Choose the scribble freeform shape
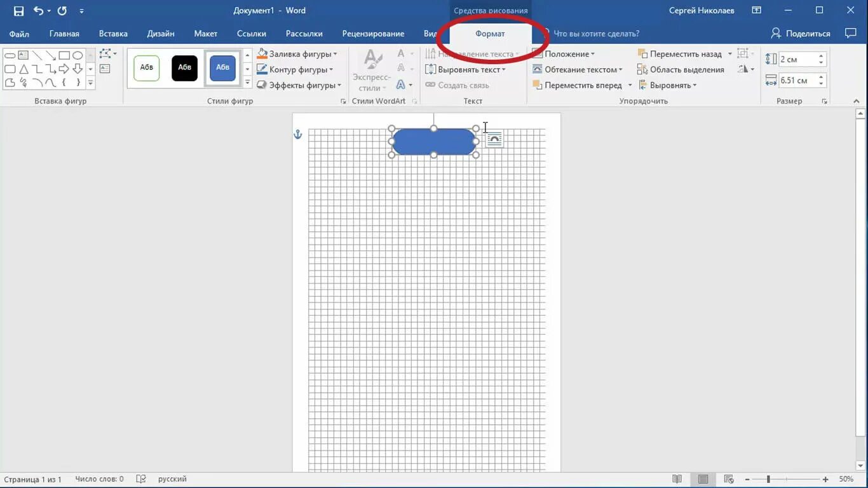This screenshot has height=488, width=868. coord(24,82)
